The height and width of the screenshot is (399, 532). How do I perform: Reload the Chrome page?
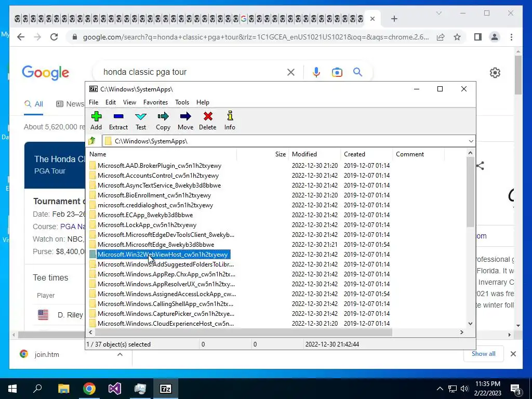pyautogui.click(x=54, y=37)
